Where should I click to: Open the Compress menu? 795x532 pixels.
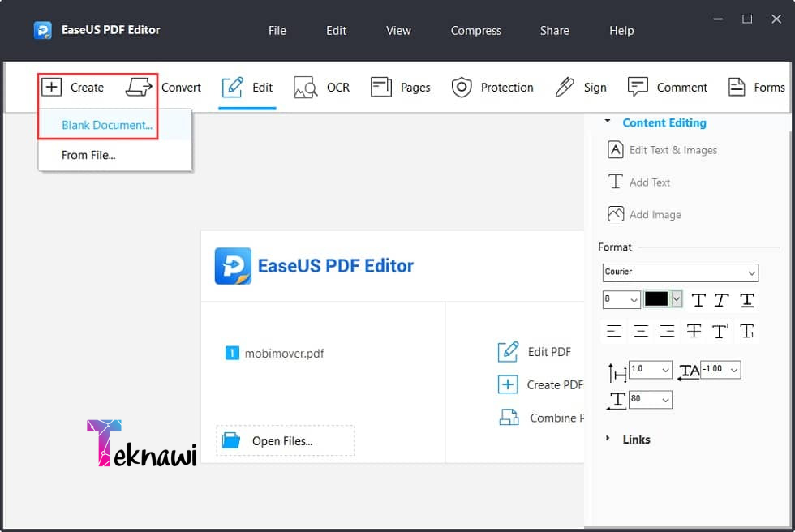[475, 30]
